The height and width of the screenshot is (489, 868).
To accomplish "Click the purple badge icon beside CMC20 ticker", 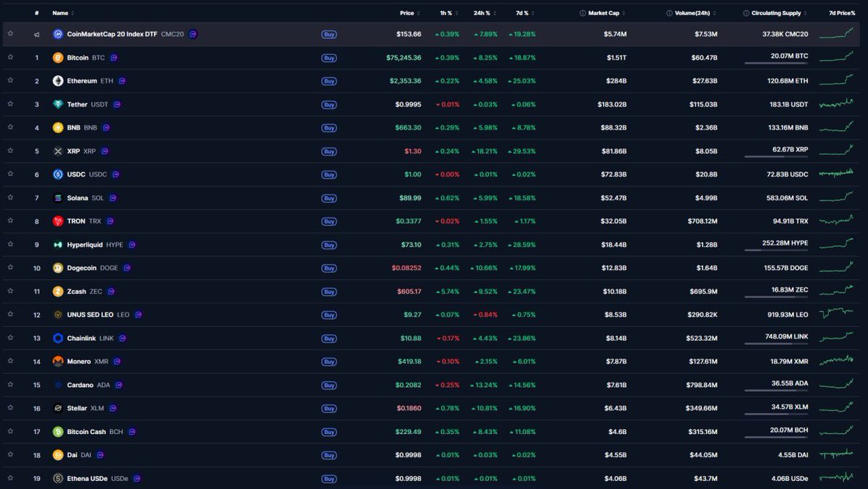I will (x=193, y=34).
